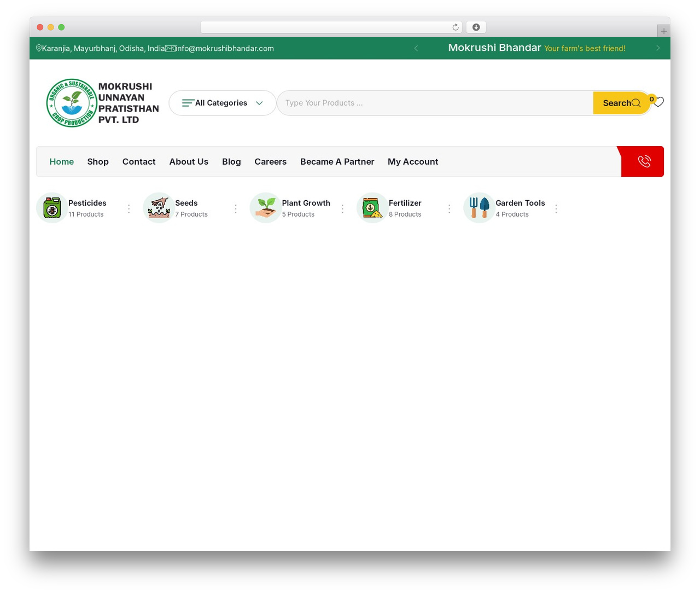Open three-dot menu beside Fertilizer
The height and width of the screenshot is (593, 700).
(x=449, y=208)
